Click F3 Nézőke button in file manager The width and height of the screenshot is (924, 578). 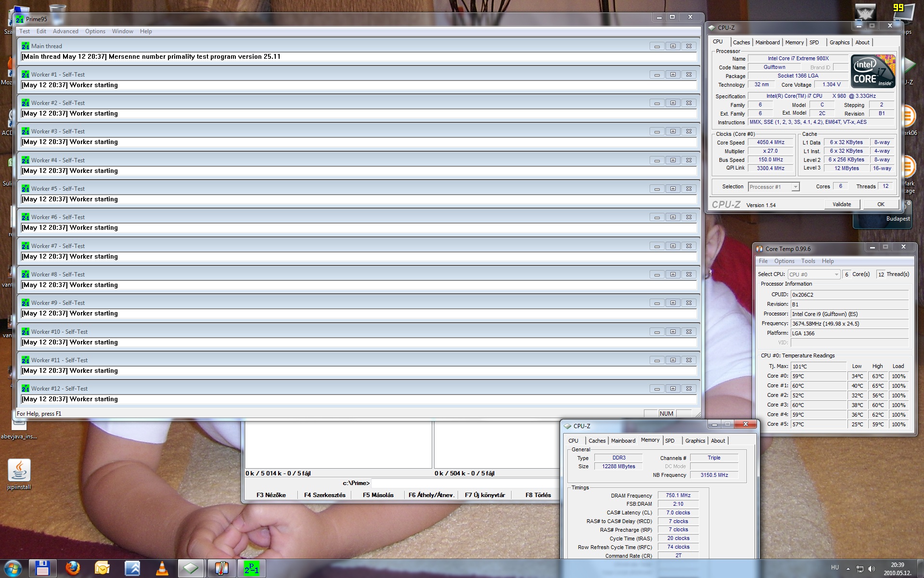pyautogui.click(x=271, y=495)
